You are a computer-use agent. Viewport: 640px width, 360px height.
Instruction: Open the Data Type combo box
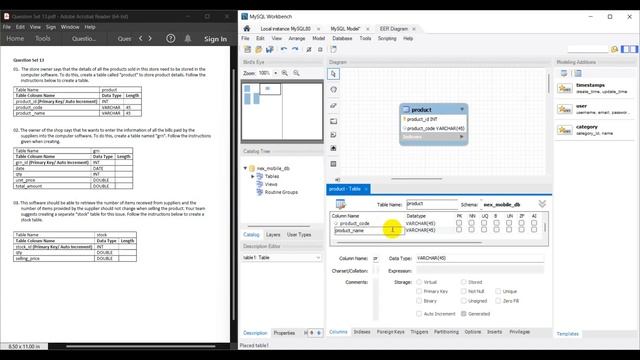(480, 258)
